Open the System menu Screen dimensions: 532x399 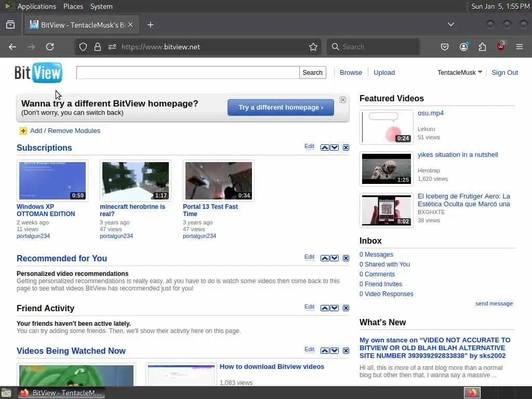(x=101, y=6)
